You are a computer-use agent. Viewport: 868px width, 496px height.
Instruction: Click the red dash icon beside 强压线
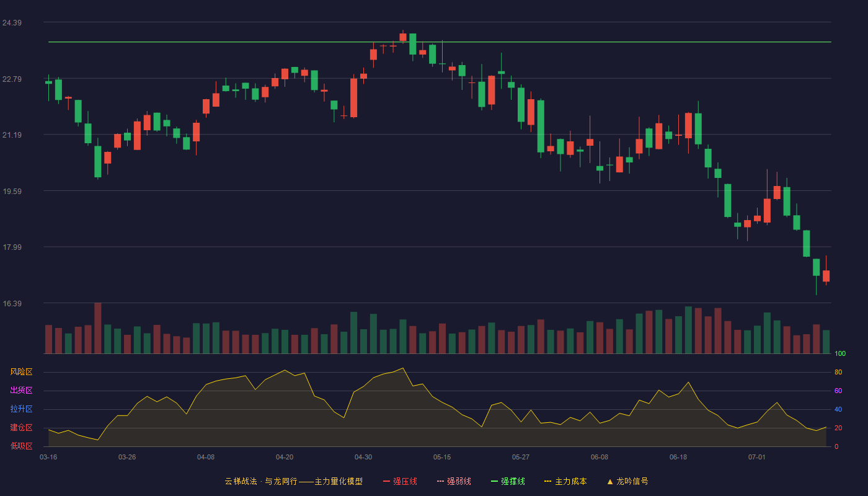(x=386, y=481)
